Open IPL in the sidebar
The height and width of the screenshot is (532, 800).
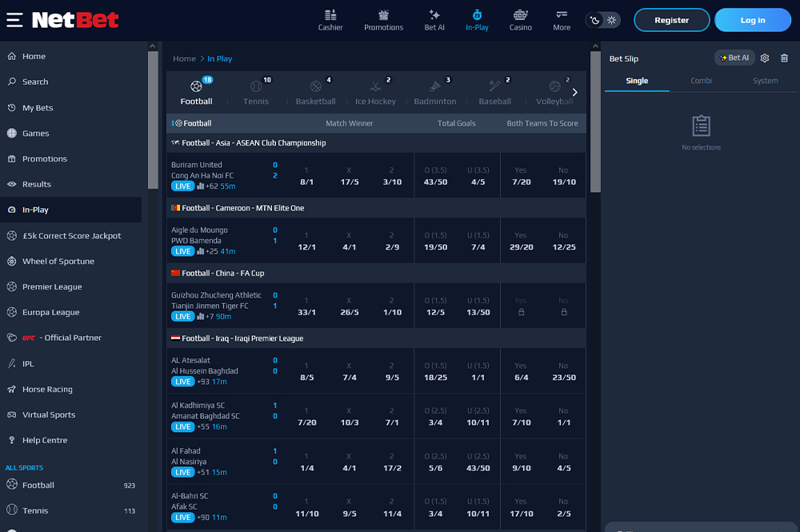71,364
